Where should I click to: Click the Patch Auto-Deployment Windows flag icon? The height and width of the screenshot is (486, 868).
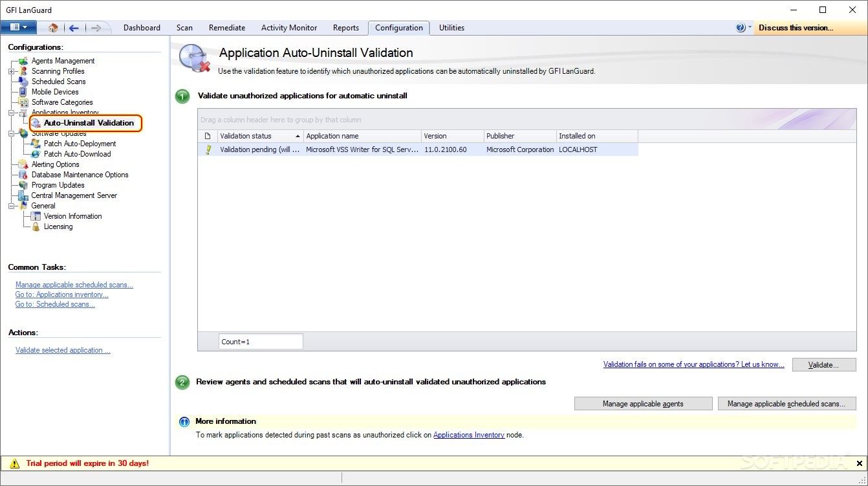(x=36, y=144)
